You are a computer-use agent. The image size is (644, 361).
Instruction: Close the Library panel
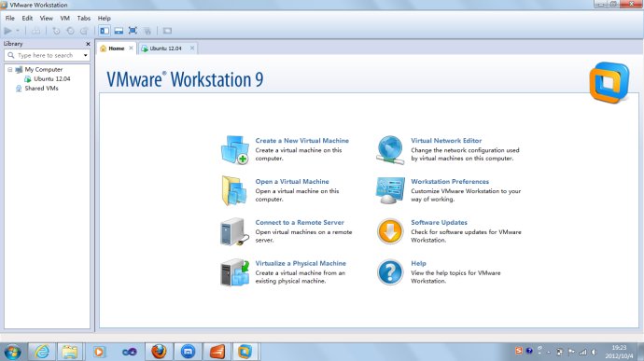(88, 44)
